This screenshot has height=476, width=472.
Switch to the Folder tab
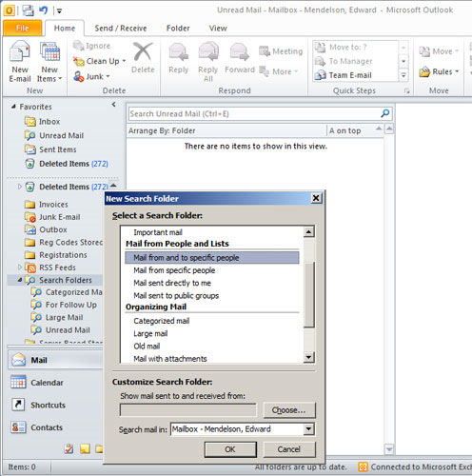[x=178, y=28]
